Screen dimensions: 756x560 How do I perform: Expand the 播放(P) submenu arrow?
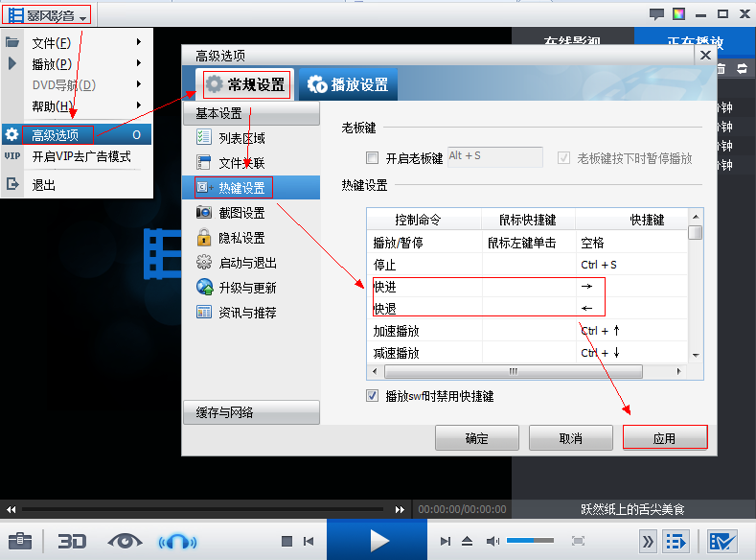tap(139, 63)
